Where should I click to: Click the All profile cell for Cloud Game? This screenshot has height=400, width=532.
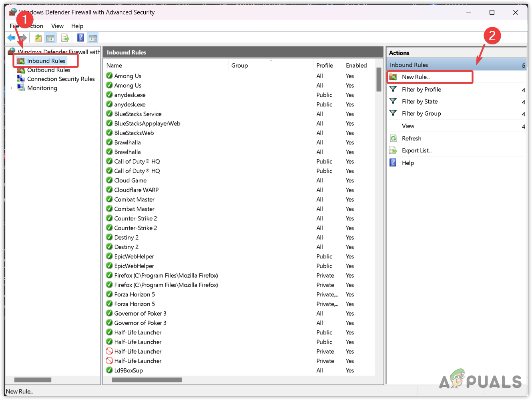tap(319, 180)
